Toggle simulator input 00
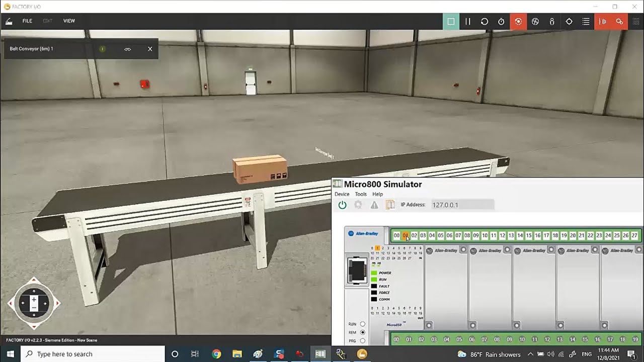This screenshot has height=362, width=644. point(396,235)
